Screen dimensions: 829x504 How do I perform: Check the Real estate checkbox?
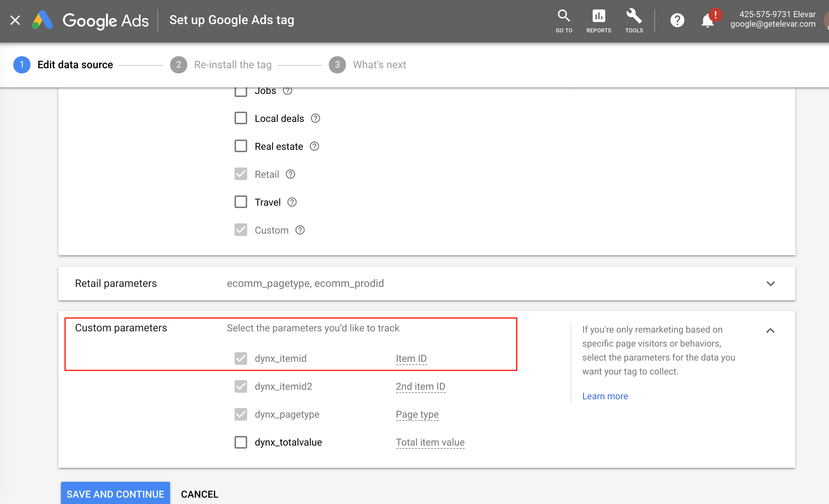pyautogui.click(x=241, y=146)
